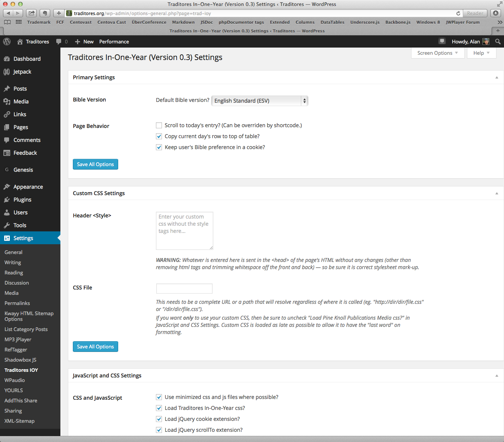This screenshot has height=442, width=504.
Task: Click the Jetpack sidebar icon
Action: pyautogui.click(x=7, y=72)
